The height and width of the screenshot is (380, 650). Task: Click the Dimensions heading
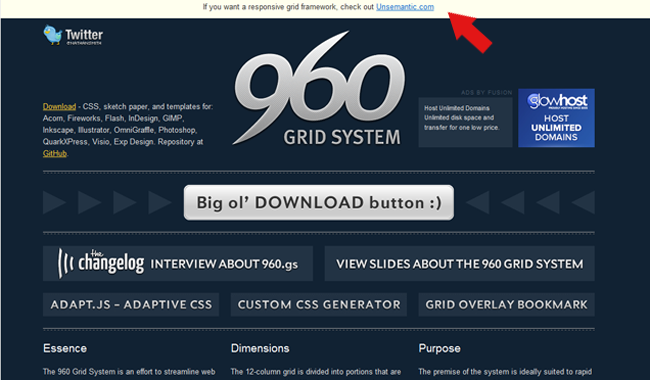(x=260, y=348)
